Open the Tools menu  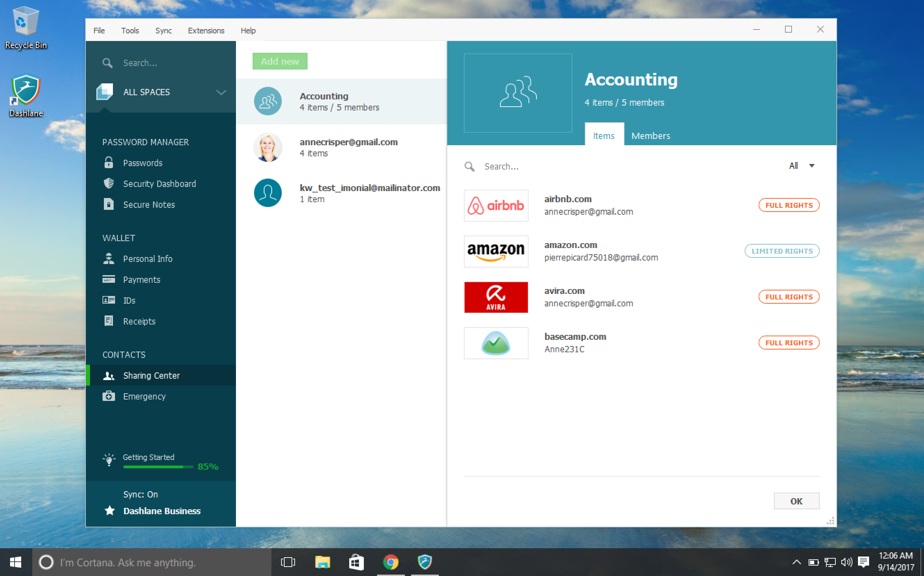point(130,31)
